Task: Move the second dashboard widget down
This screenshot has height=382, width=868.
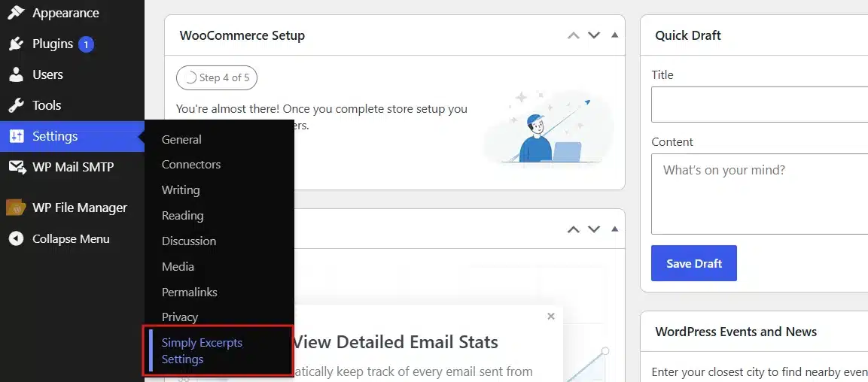Action: [594, 229]
